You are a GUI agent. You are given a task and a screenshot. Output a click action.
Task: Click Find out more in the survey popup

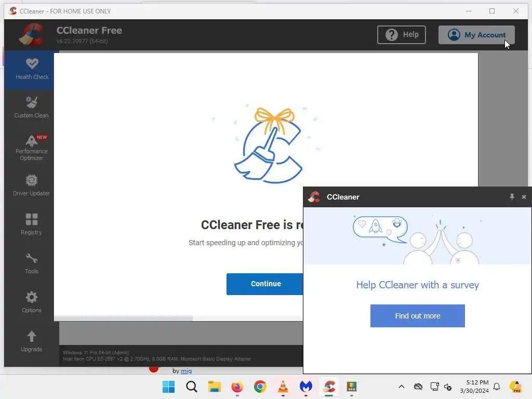(x=417, y=316)
